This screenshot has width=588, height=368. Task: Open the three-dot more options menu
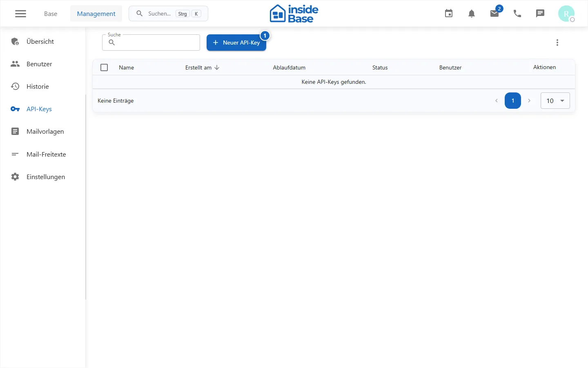557,43
